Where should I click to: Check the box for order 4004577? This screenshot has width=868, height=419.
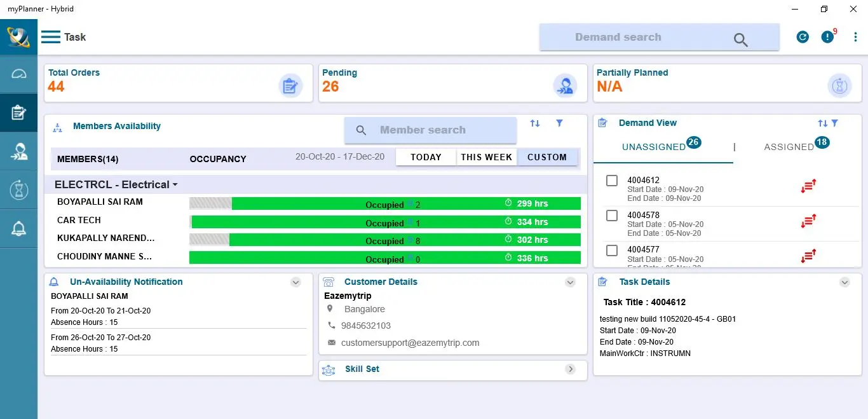612,251
